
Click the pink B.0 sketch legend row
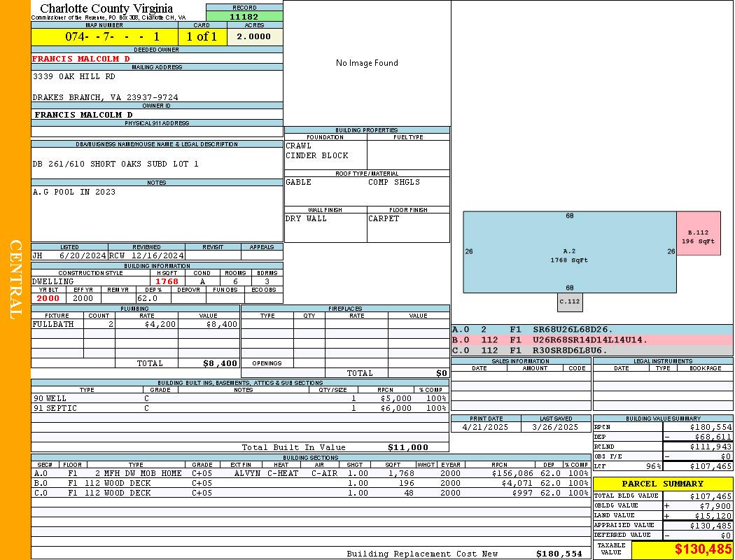[591, 340]
